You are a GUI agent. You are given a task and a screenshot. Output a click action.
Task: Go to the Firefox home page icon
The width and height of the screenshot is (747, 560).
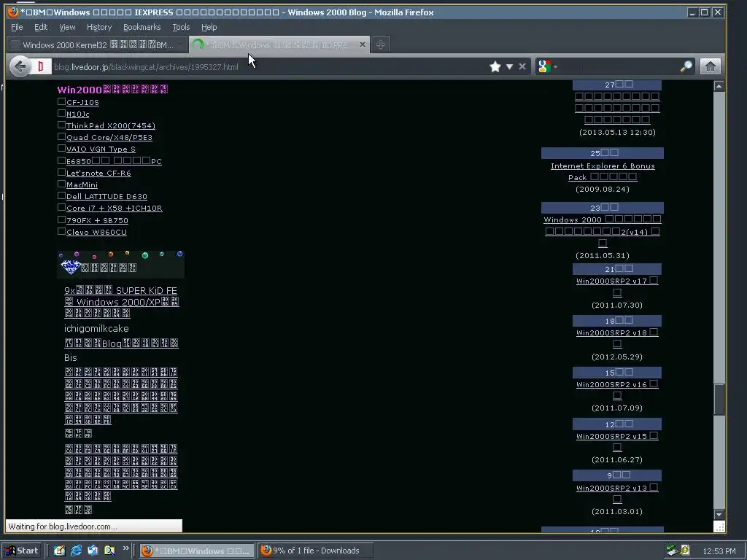coord(710,66)
